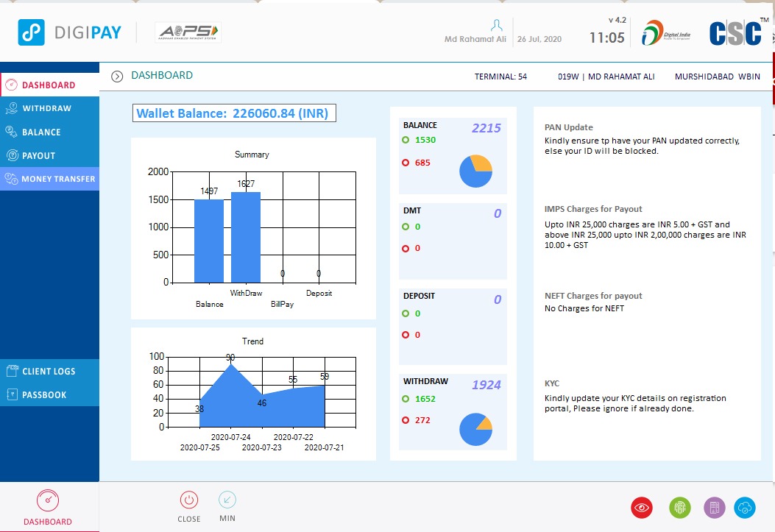Click the Passbook icon
Image resolution: width=775 pixels, height=532 pixels.
[13, 394]
